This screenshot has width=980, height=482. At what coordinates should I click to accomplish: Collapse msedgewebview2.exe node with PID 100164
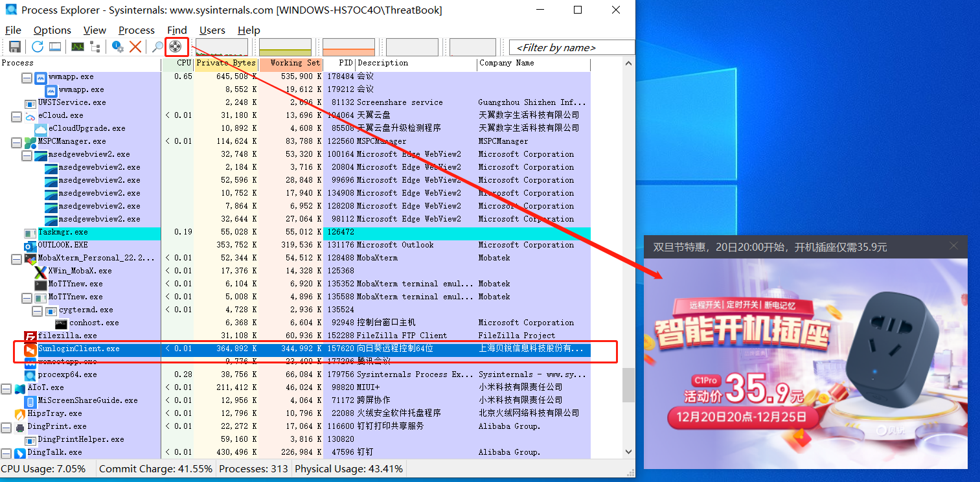[x=27, y=155]
